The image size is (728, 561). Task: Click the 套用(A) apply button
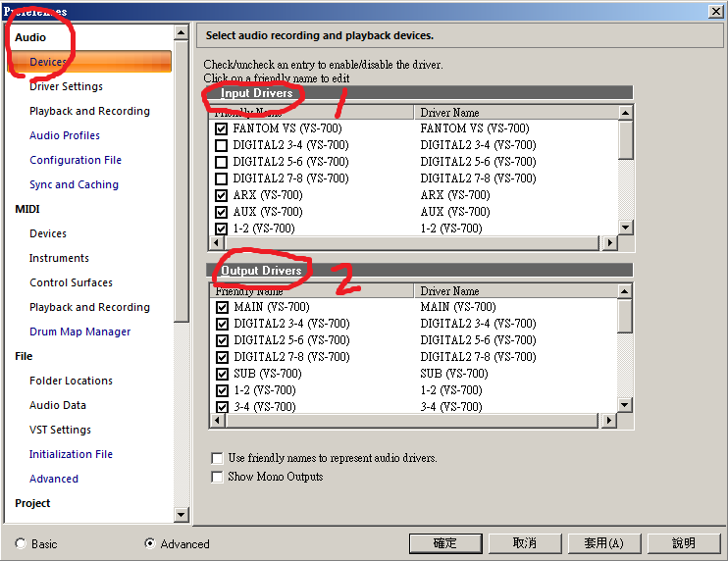602,542
